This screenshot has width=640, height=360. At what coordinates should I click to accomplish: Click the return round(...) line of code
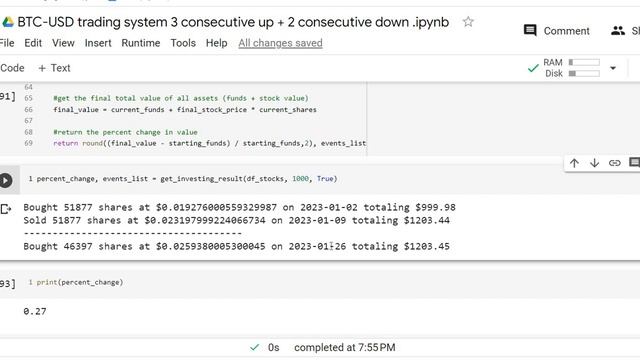pyautogui.click(x=209, y=143)
